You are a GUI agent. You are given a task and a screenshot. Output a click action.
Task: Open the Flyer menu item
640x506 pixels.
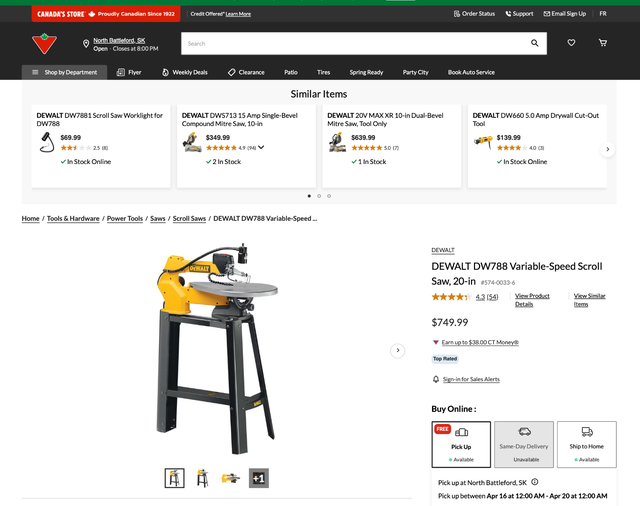point(129,72)
